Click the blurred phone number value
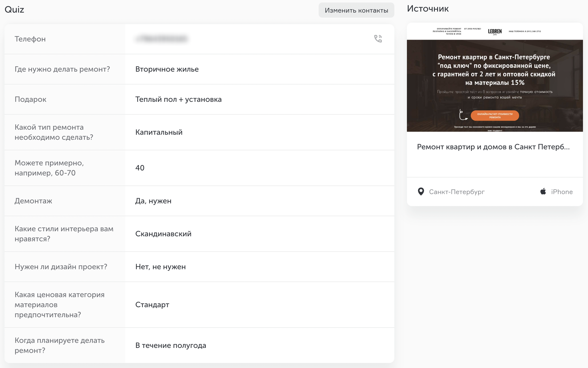This screenshot has height=368, width=588. pyautogui.click(x=162, y=39)
